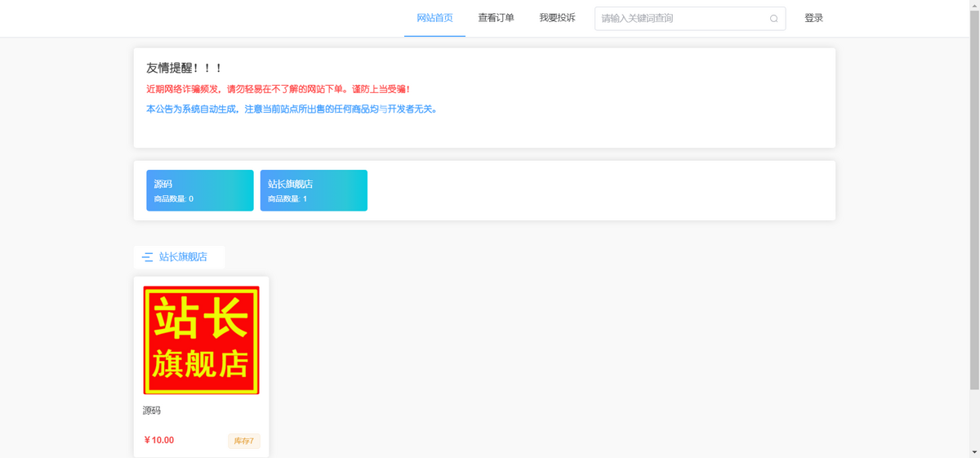Image resolution: width=980 pixels, height=458 pixels.
Task: Click the search magnifier icon
Action: tap(773, 19)
